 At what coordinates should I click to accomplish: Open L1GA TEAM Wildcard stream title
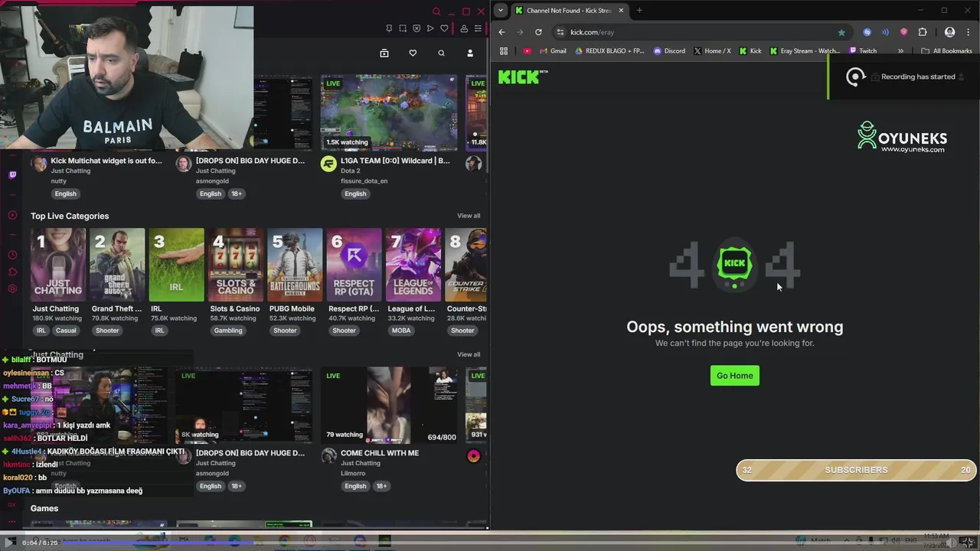pyautogui.click(x=395, y=161)
